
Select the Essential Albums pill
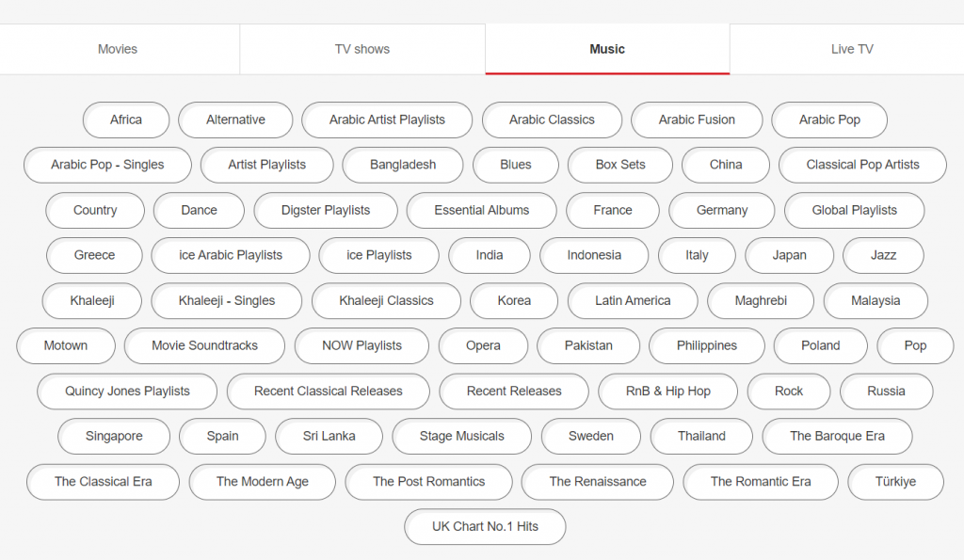481,210
